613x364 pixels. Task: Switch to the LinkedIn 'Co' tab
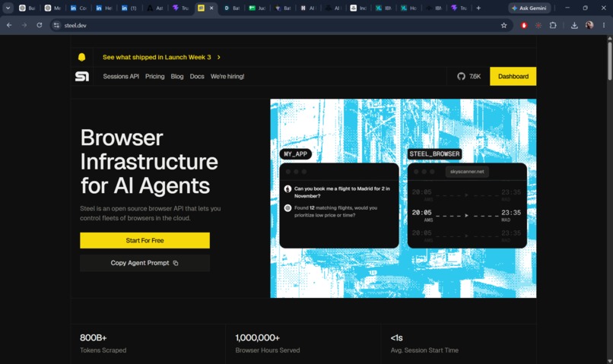pos(78,8)
